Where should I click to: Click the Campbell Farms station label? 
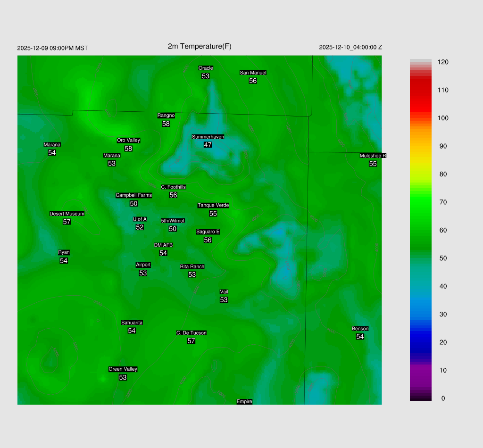click(x=134, y=195)
